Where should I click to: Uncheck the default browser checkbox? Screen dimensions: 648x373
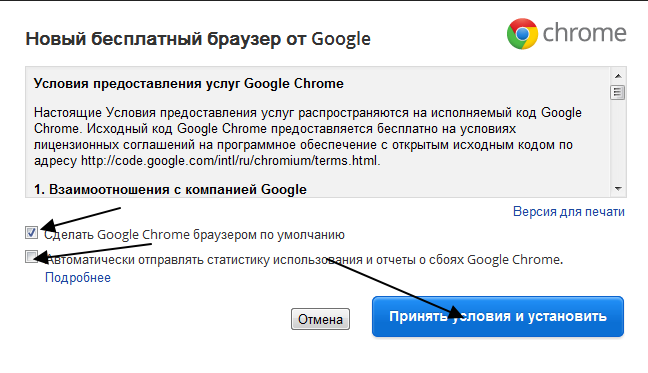point(31,233)
